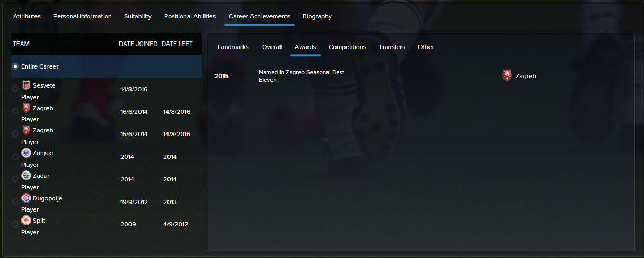Image resolution: width=644 pixels, height=258 pixels.
Task: Click the Zagreb team link in awards
Action: [x=526, y=76]
